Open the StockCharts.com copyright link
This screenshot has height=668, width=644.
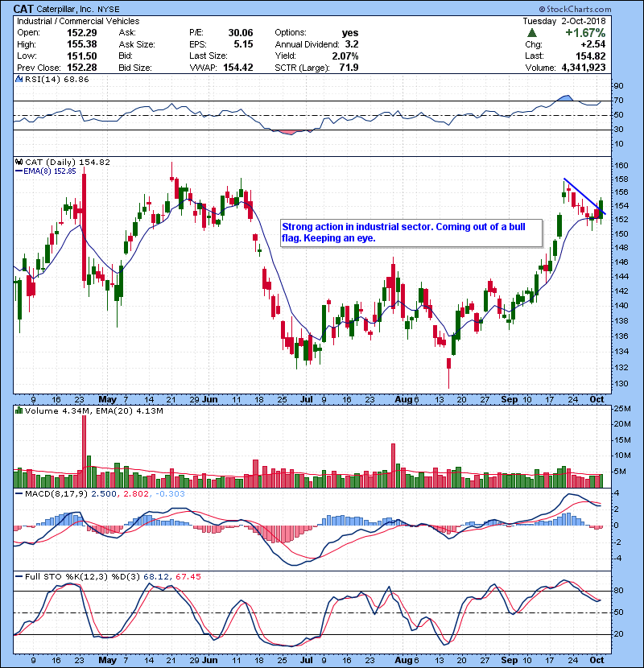(x=575, y=9)
